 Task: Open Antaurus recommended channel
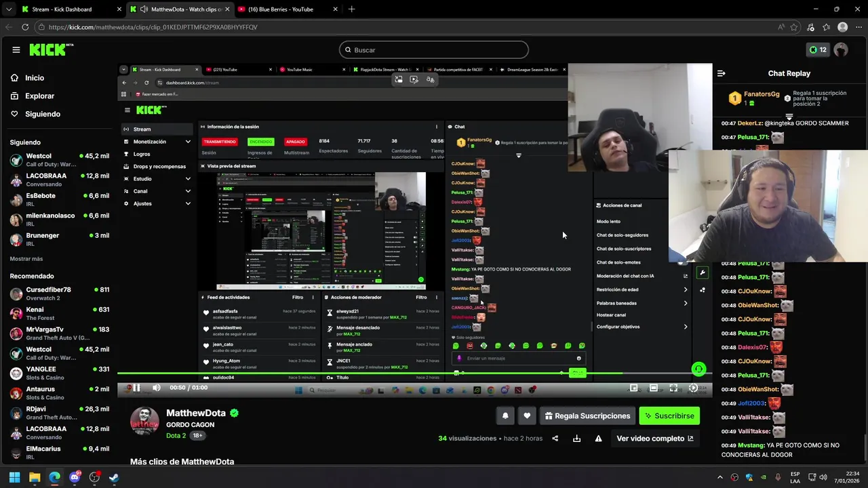click(60, 393)
